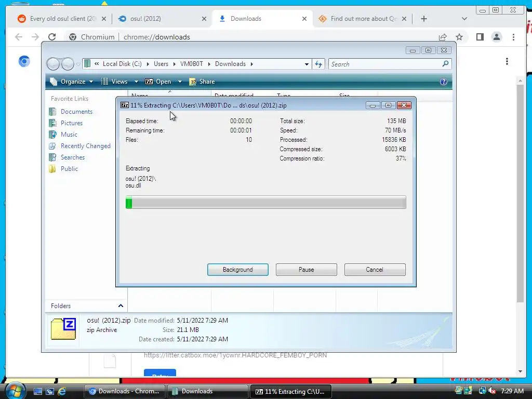Open Chromium profile icon
This screenshot has height=399, width=532.
(x=497, y=37)
